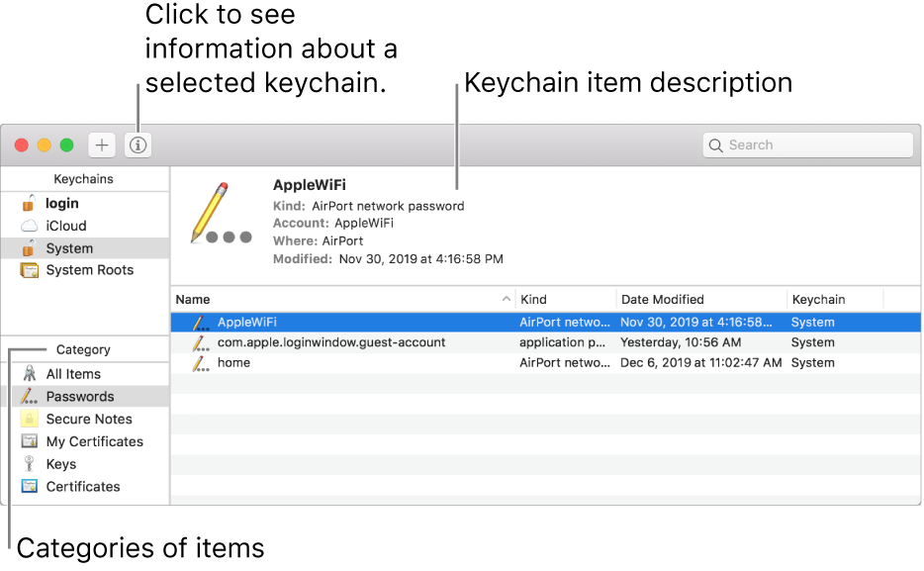This screenshot has height=571, width=924.
Task: Add a new keychain item with plus button
Action: coord(101,144)
